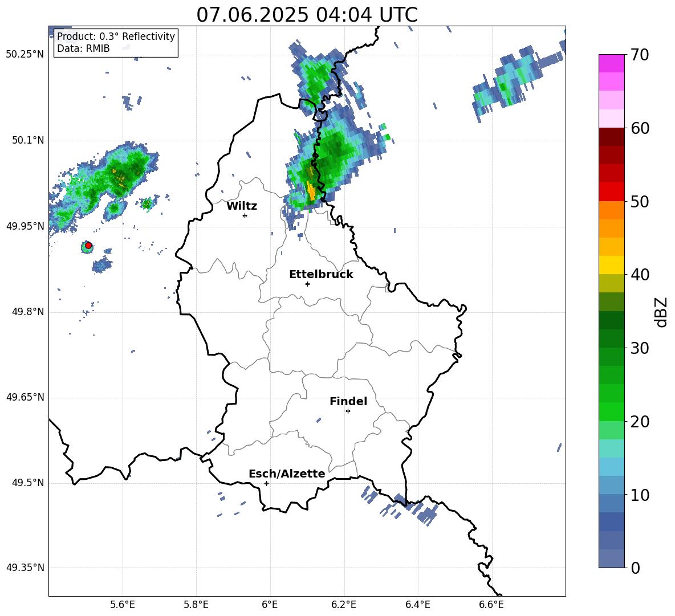This screenshot has height=616, width=675.
Task: Click the yellow 40 dBZ colorbar segment
Action: pyautogui.click(x=612, y=265)
